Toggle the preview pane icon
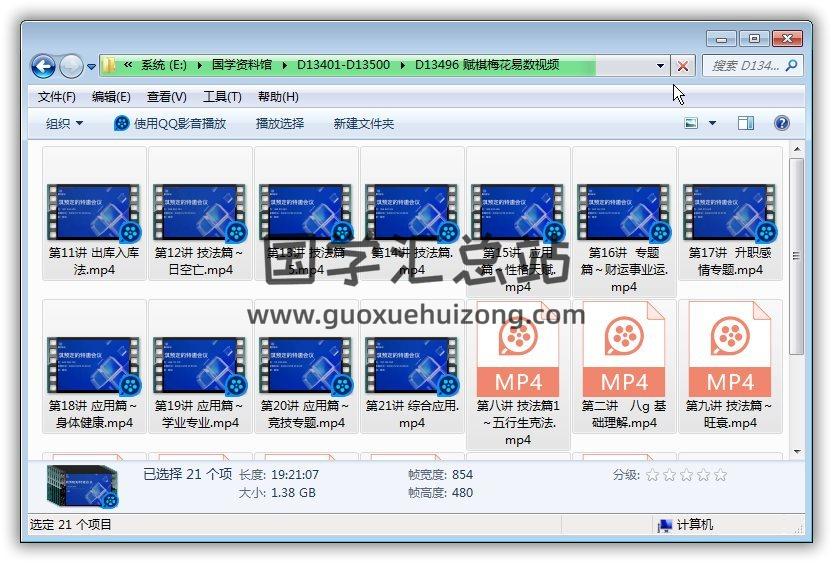 tap(746, 123)
